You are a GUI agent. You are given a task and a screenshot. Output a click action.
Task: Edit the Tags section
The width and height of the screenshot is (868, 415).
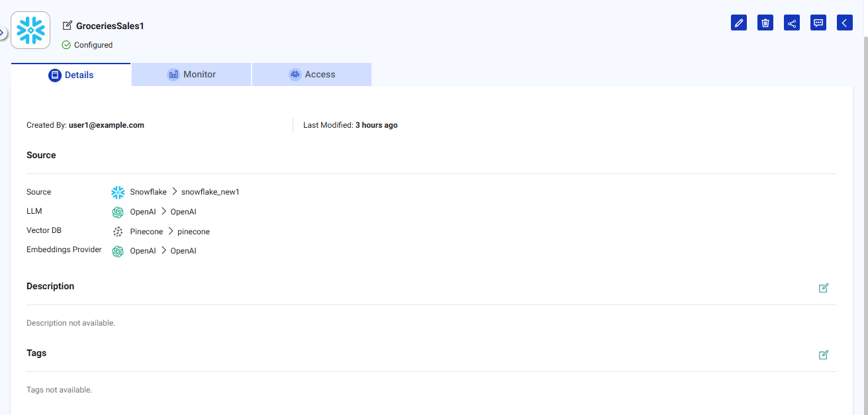click(x=824, y=355)
